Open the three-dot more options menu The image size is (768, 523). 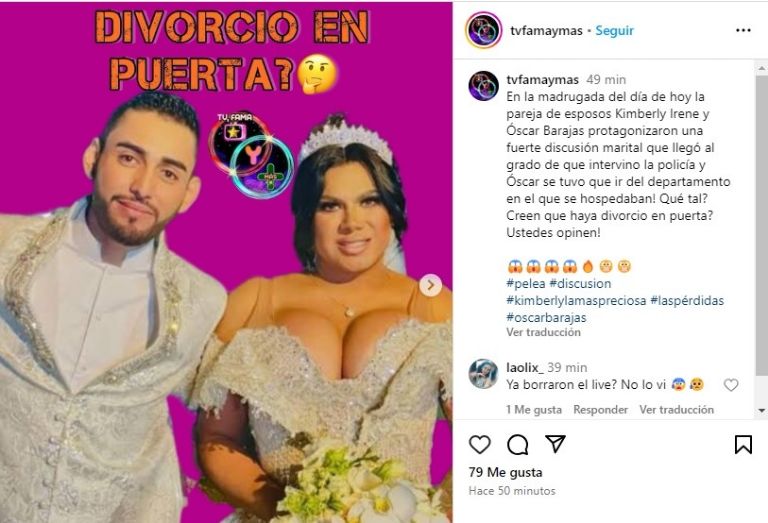(743, 30)
